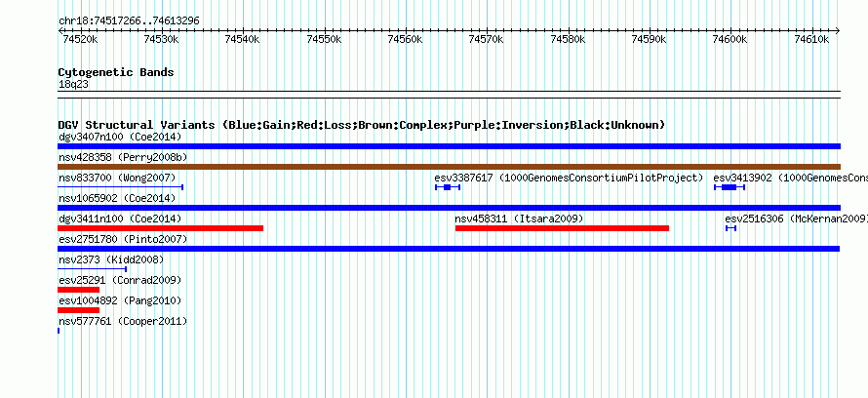Click the DGV Structural Variants track heading
This screenshot has height=398, width=868.
[x=362, y=125]
